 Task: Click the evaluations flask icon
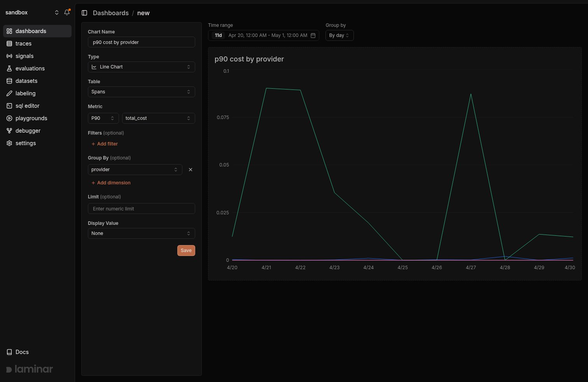point(9,68)
